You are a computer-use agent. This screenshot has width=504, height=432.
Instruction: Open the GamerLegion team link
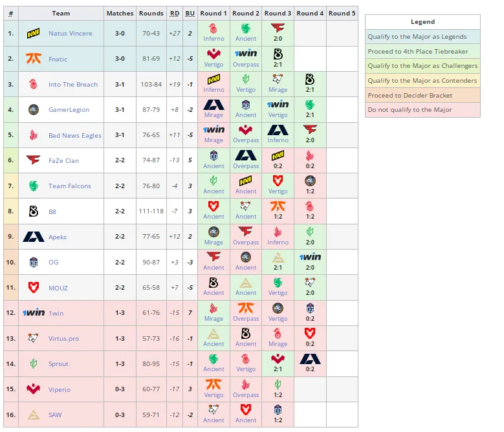[69, 109]
